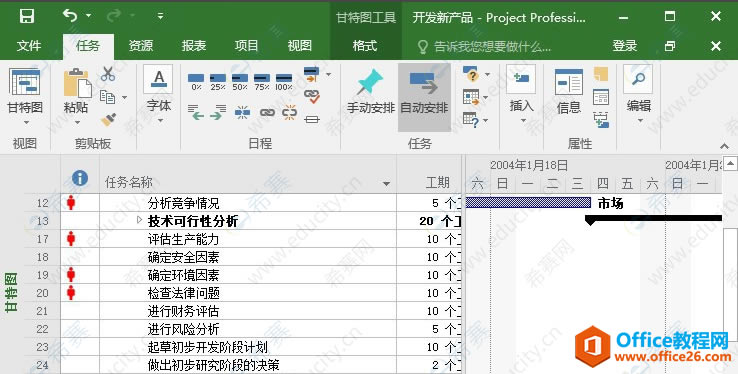Expand the 甘特图 view dropdown arrow
Screen dimensions: 738x374
[26, 122]
